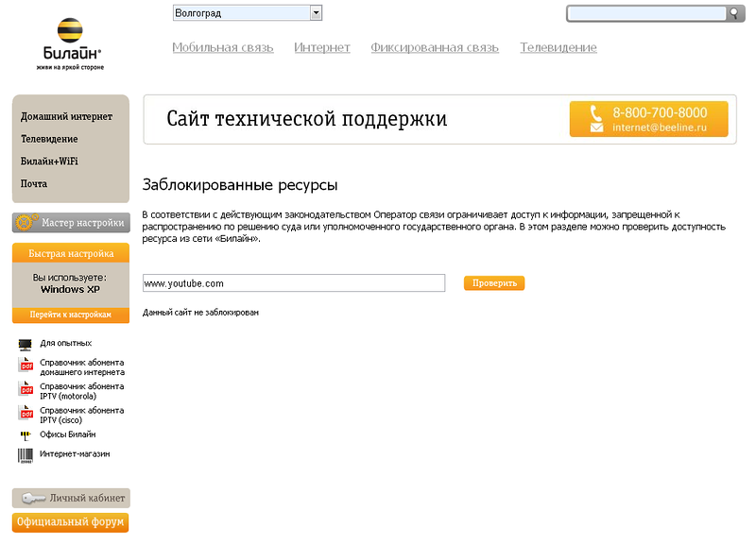Image resolution: width=756 pixels, height=545 pixels.
Task: Click the key icon on Личный кабинет
Action: coord(34,499)
